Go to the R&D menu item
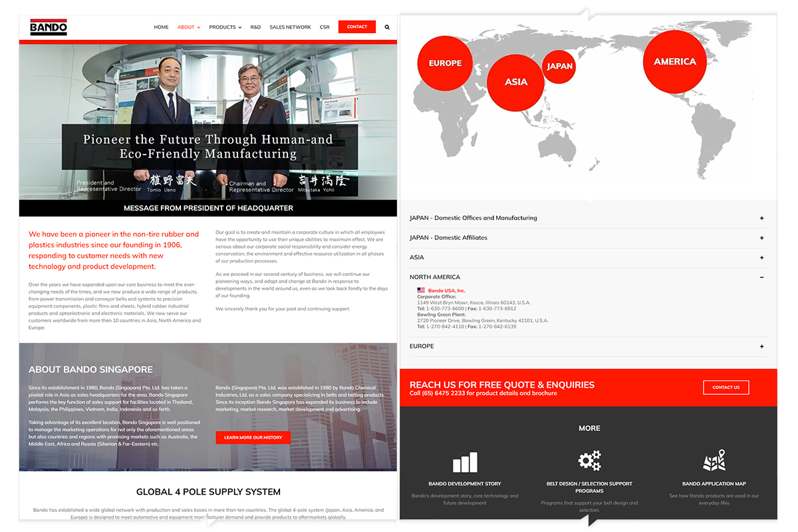Image resolution: width=798 pixels, height=532 pixels. tap(255, 27)
